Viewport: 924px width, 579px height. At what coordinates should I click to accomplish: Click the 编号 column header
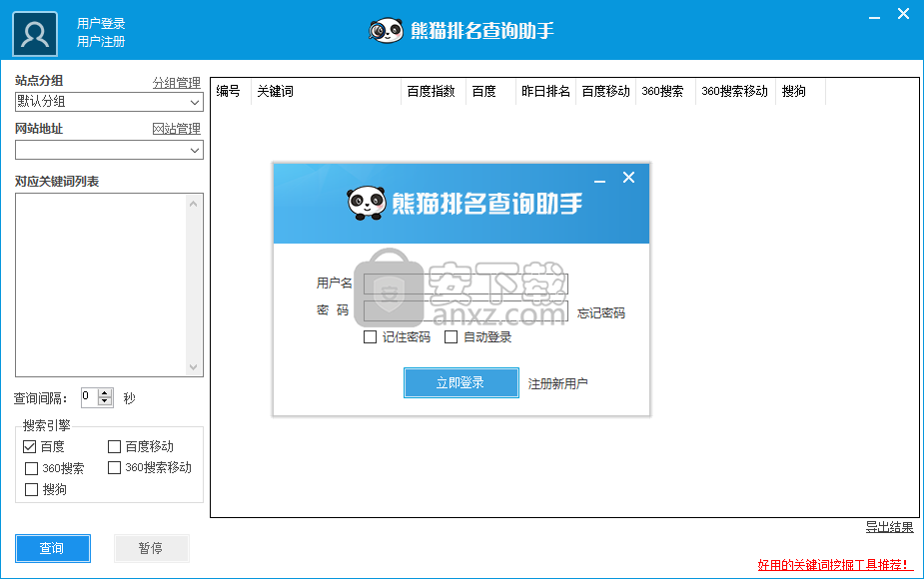pyautogui.click(x=231, y=91)
